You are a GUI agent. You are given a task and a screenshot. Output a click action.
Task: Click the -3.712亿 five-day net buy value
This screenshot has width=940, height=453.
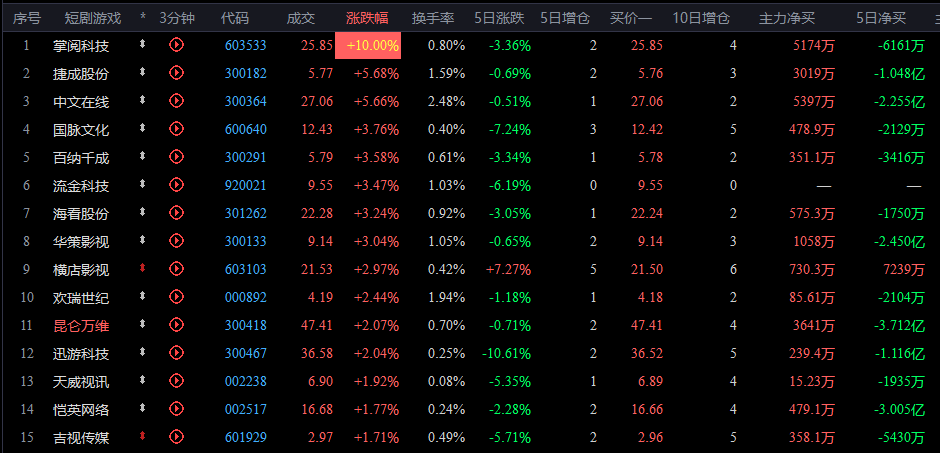pyautogui.click(x=899, y=325)
